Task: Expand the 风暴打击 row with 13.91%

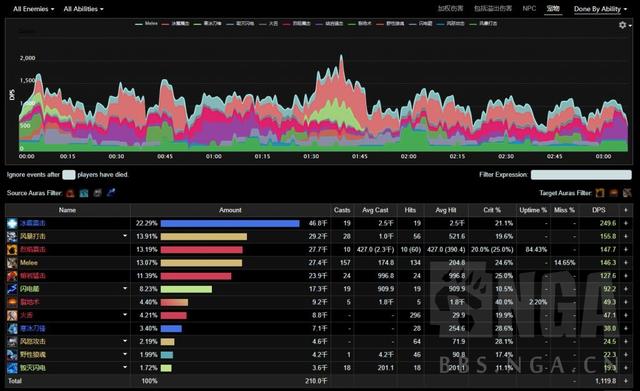Action: click(x=125, y=236)
